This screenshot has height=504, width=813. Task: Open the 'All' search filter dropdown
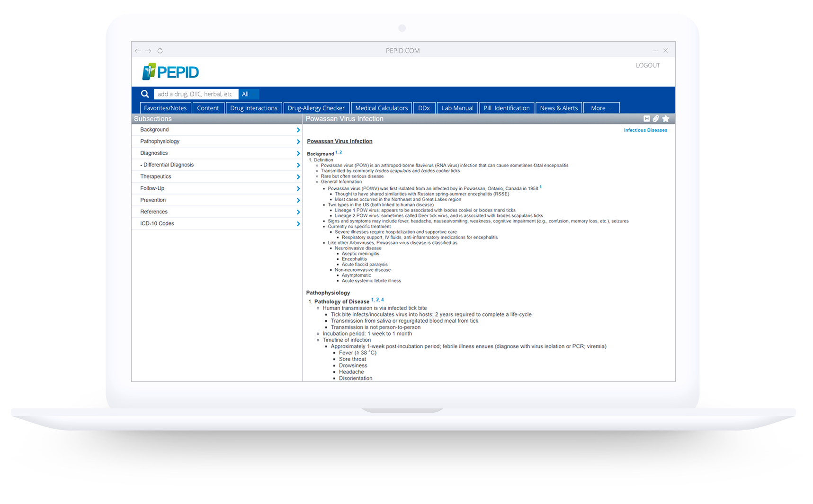pyautogui.click(x=248, y=94)
